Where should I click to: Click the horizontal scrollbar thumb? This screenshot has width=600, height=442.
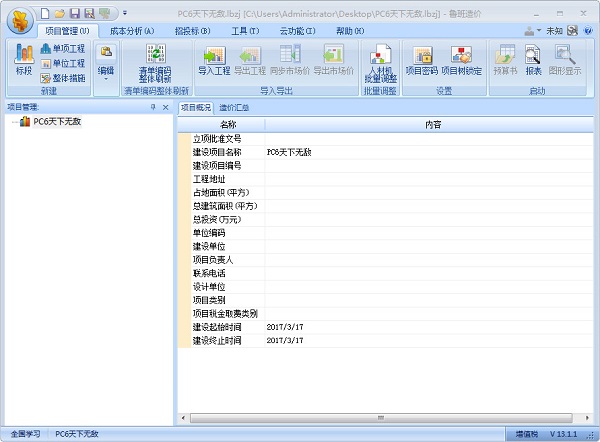click(381, 418)
